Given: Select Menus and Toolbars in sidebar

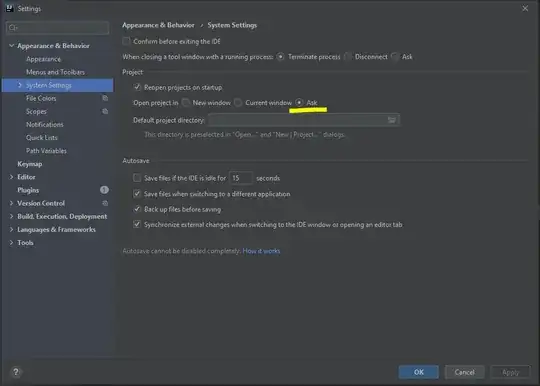Looking at the screenshot, I should click(x=55, y=72).
